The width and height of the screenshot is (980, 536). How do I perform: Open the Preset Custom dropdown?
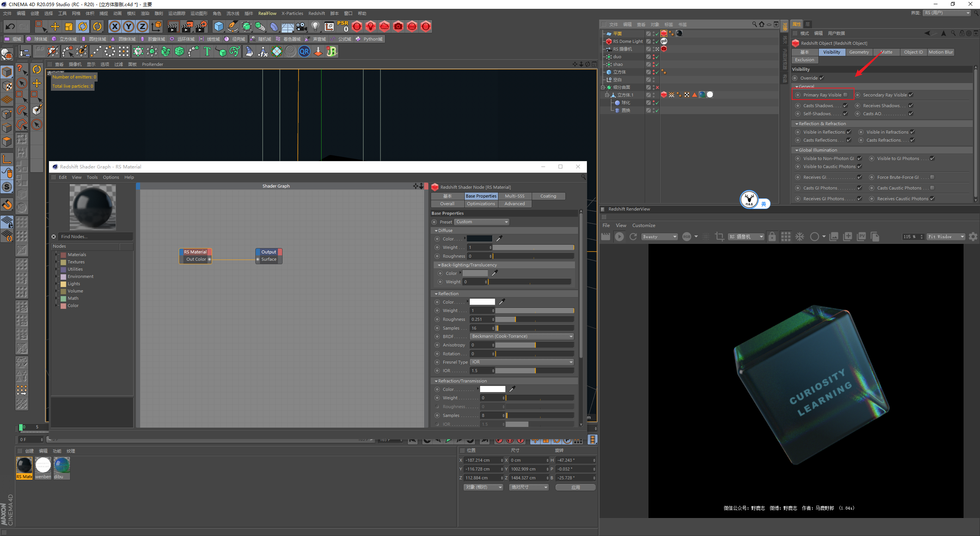pos(482,222)
